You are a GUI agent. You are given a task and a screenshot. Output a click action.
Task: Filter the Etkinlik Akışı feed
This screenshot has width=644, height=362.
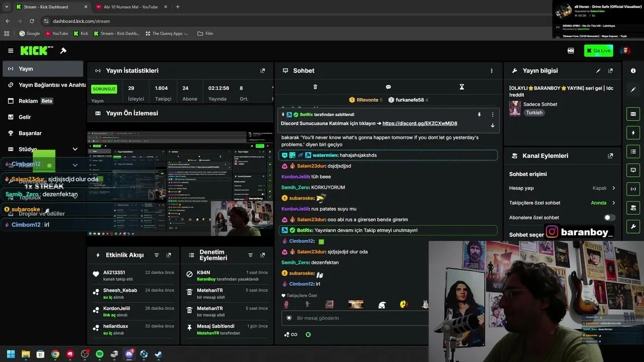click(x=156, y=255)
